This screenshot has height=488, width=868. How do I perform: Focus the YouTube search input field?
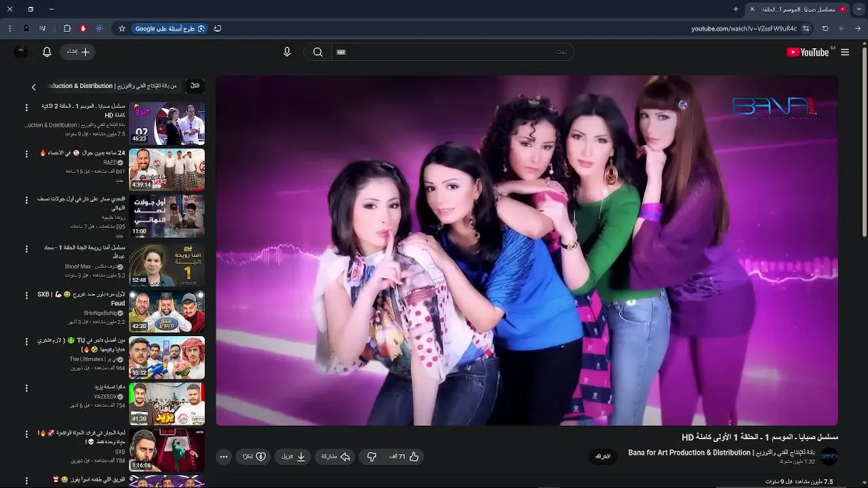pos(452,52)
